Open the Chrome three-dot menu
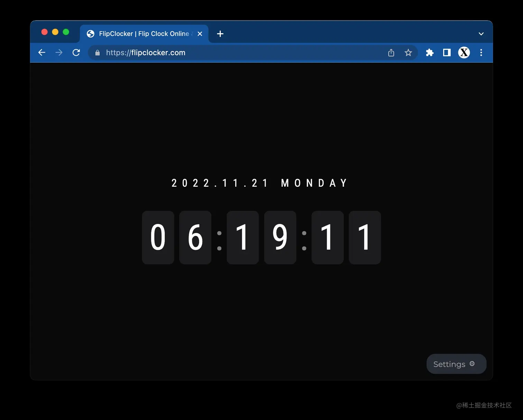523x420 pixels. click(481, 53)
